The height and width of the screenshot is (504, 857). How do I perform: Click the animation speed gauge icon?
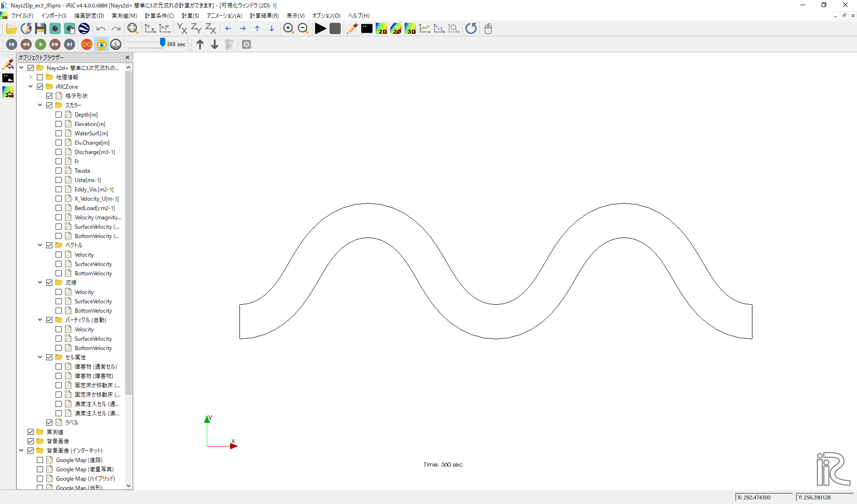pos(116,44)
